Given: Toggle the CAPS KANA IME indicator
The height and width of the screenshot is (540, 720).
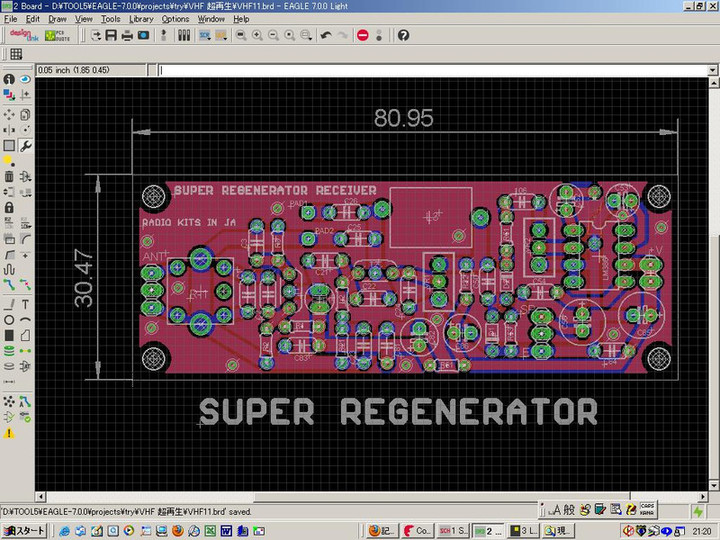Looking at the screenshot, I should pos(646,508).
